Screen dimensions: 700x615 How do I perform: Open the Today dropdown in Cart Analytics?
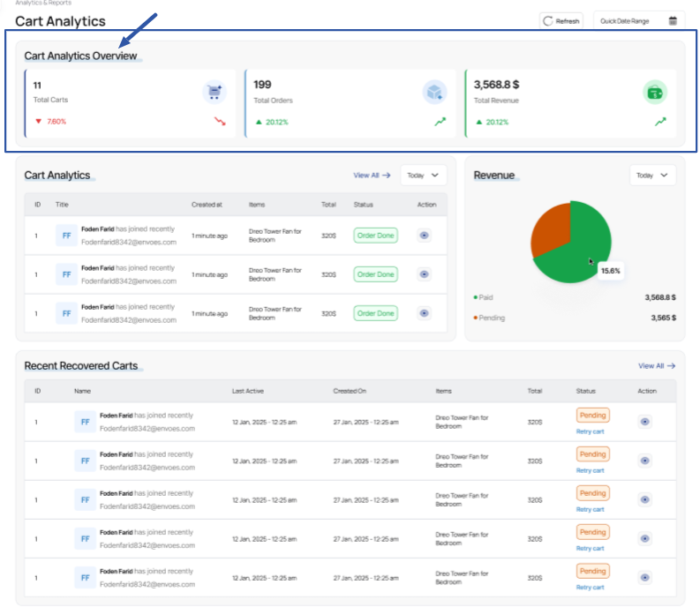point(423,176)
